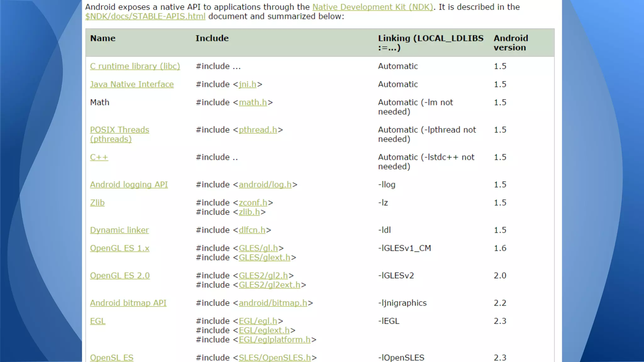Click '#include ..' in the C++ row
Viewport: 644px width, 362px height.
[217, 157]
